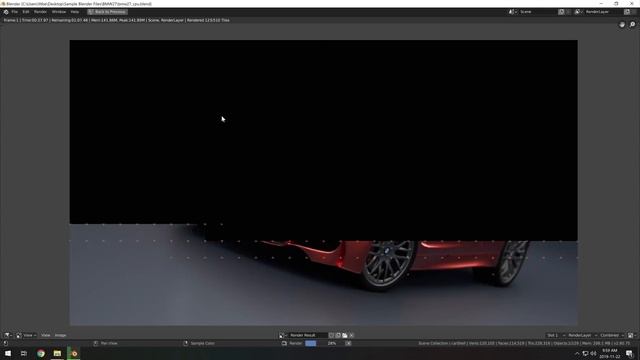Click the add view layer icon at top right
This screenshot has height=360, width=640.
(x=627, y=12)
